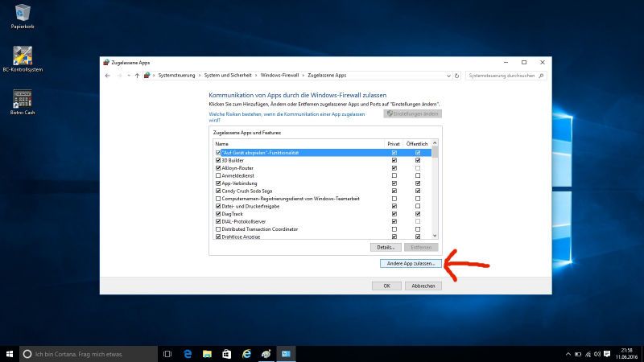Image resolution: width=644 pixels, height=362 pixels.
Task: Toggle Candy Crush Soda Saga Privat checkbox
Action: coord(394,191)
